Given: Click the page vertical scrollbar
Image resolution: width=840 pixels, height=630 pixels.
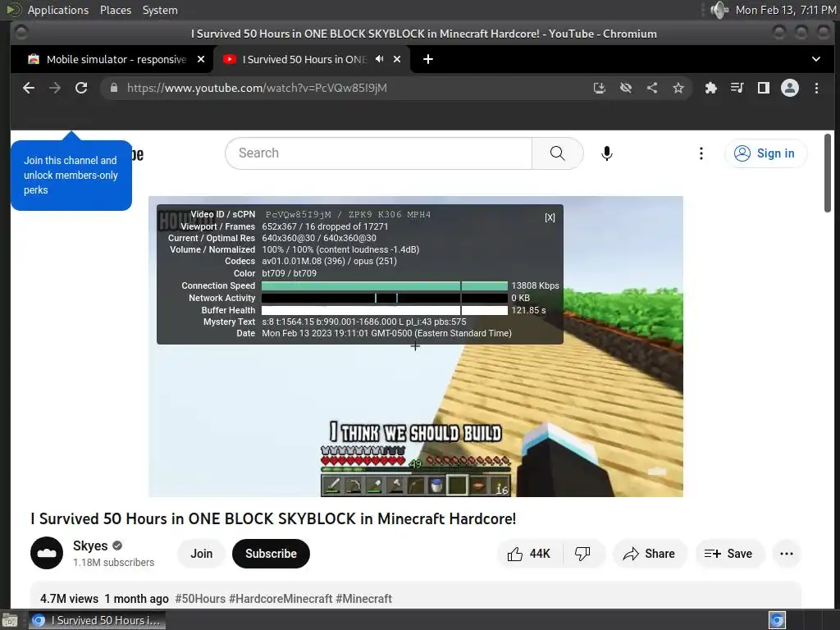Looking at the screenshot, I should pos(828,172).
